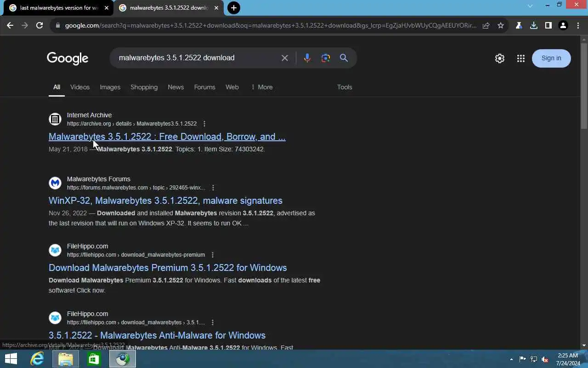Click in the Google search field
This screenshot has height=368, width=588.
(198, 58)
